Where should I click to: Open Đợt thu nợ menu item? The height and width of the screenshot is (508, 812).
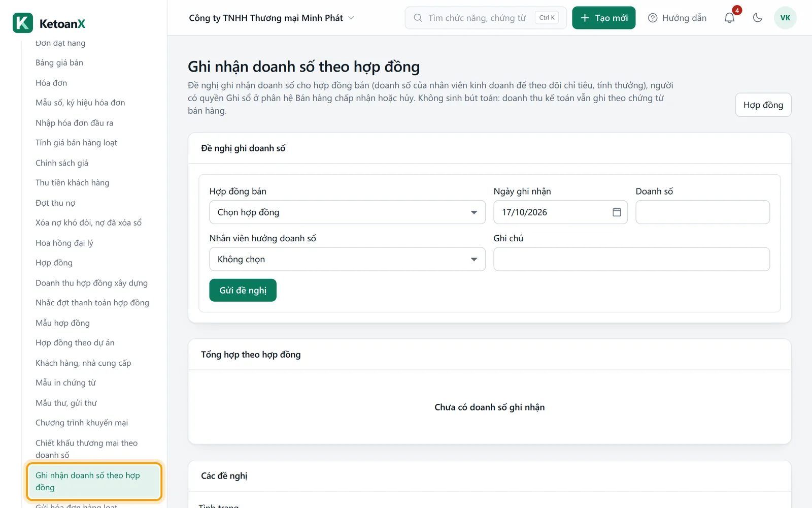tap(55, 203)
